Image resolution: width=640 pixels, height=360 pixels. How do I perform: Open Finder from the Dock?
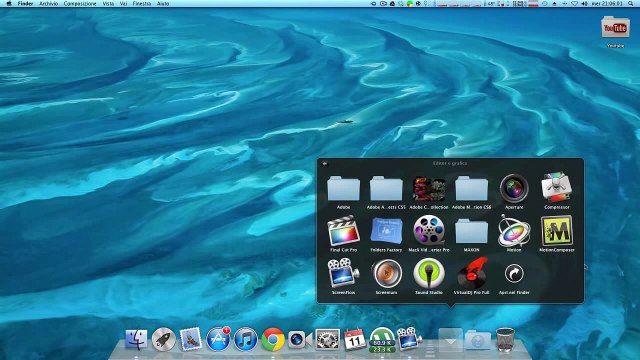(x=136, y=339)
